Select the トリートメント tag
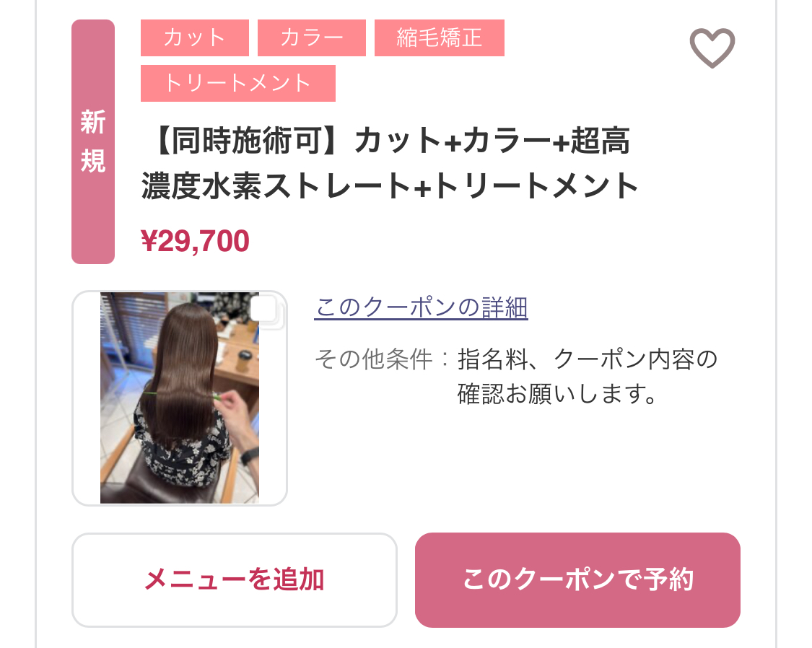Viewport: 812px width, 648px height. [x=238, y=83]
